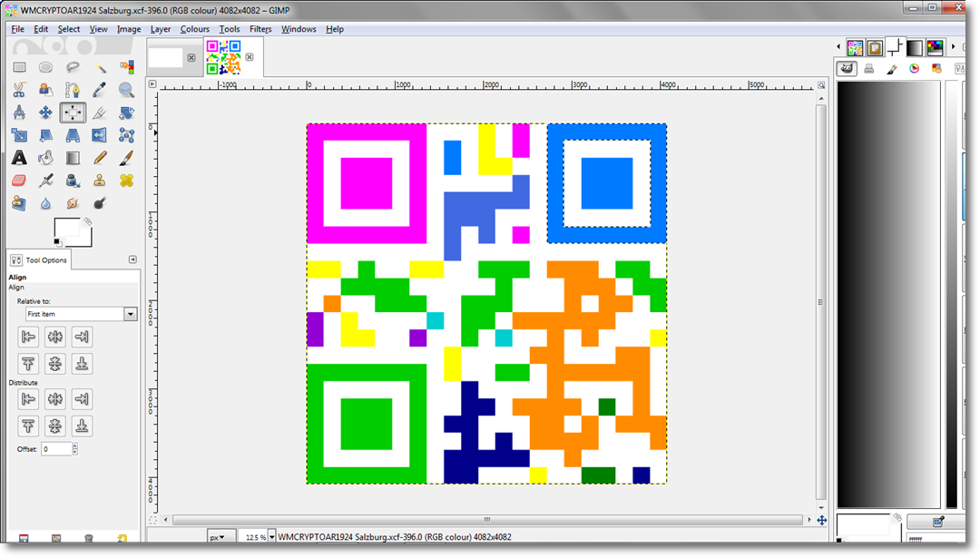Select the Airbrush tool

coord(45,181)
